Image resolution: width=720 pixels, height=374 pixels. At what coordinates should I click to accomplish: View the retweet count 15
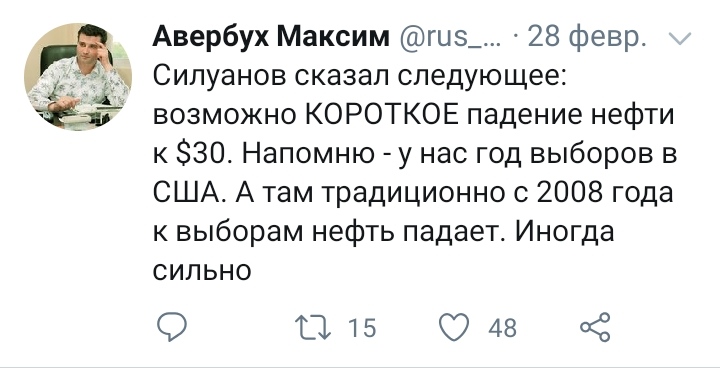(362, 328)
